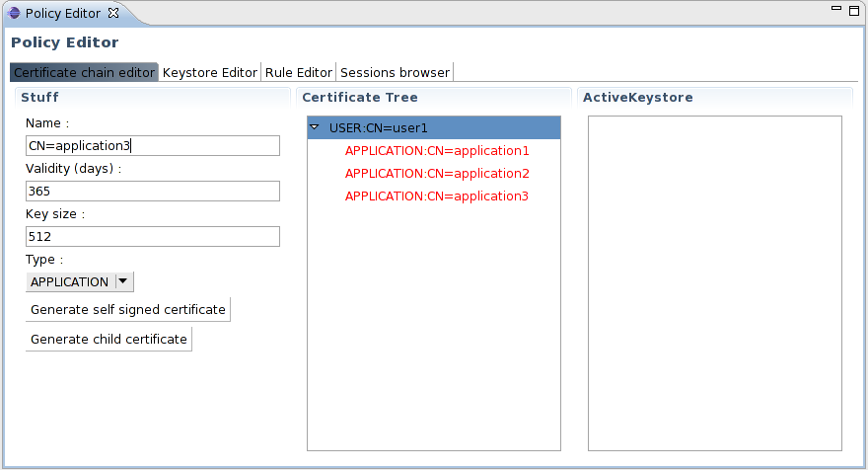The height and width of the screenshot is (470, 868).
Task: Close the Policy Editor view tab
Action: click(112, 13)
